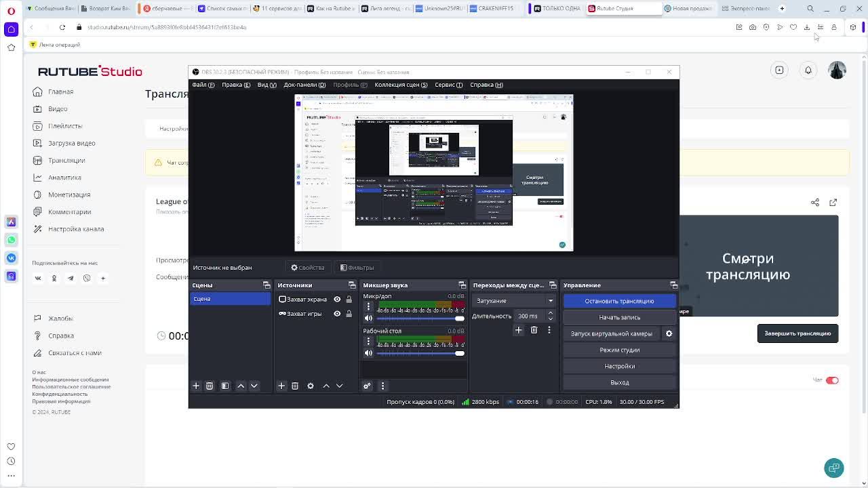
Task: Open source properties gear in the Источники panel
Action: 311,386
